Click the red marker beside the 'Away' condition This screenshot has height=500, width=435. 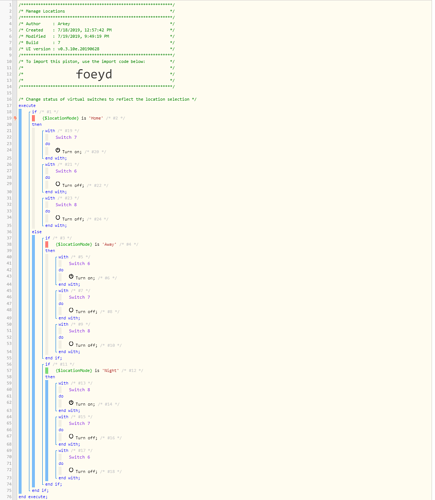click(x=47, y=244)
